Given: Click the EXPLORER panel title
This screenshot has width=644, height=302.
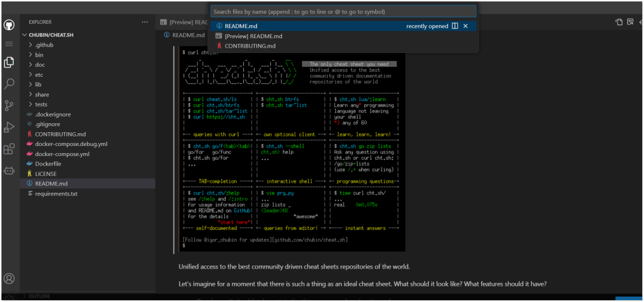Looking at the screenshot, I should point(41,22).
